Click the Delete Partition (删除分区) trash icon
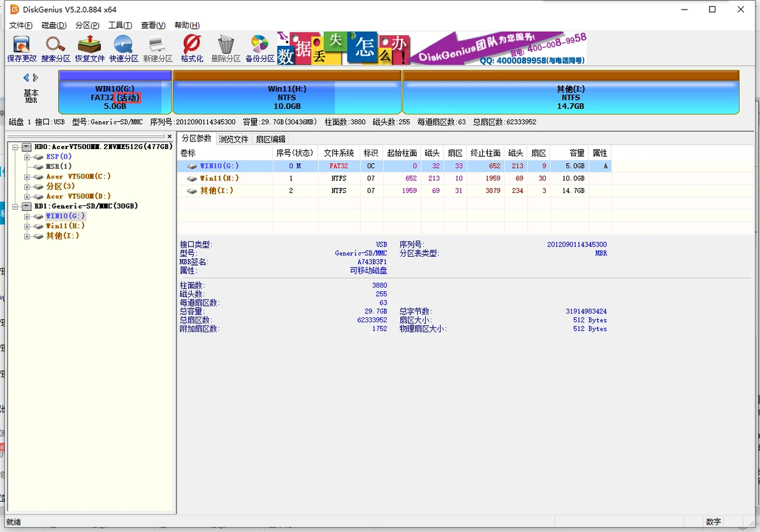 click(226, 48)
